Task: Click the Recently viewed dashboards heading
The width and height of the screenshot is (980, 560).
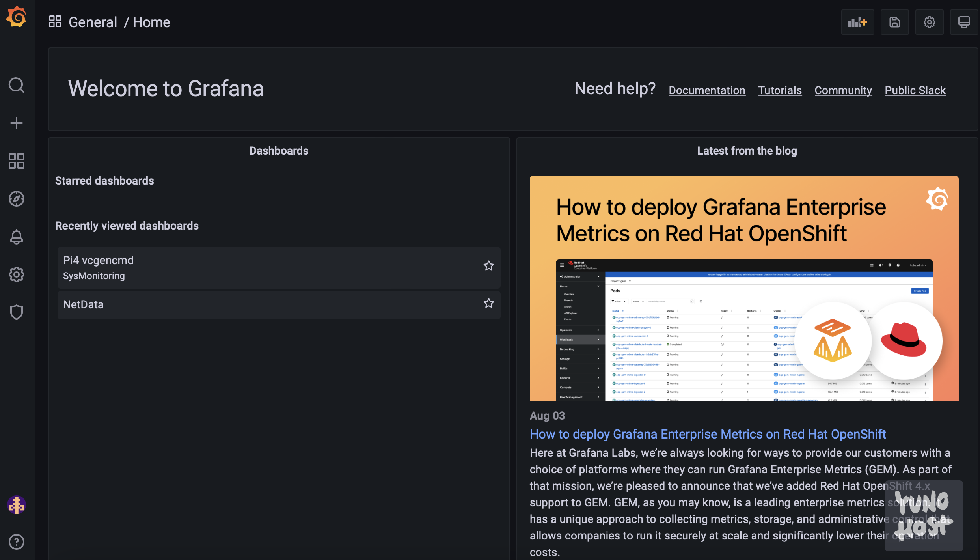Action: pos(127,226)
